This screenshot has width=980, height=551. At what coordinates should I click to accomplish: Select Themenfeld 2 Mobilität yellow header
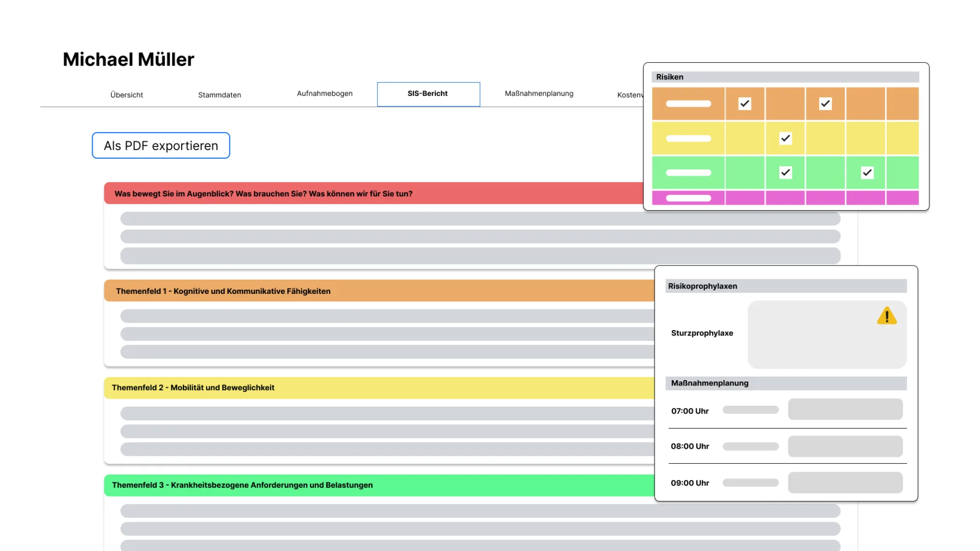379,388
